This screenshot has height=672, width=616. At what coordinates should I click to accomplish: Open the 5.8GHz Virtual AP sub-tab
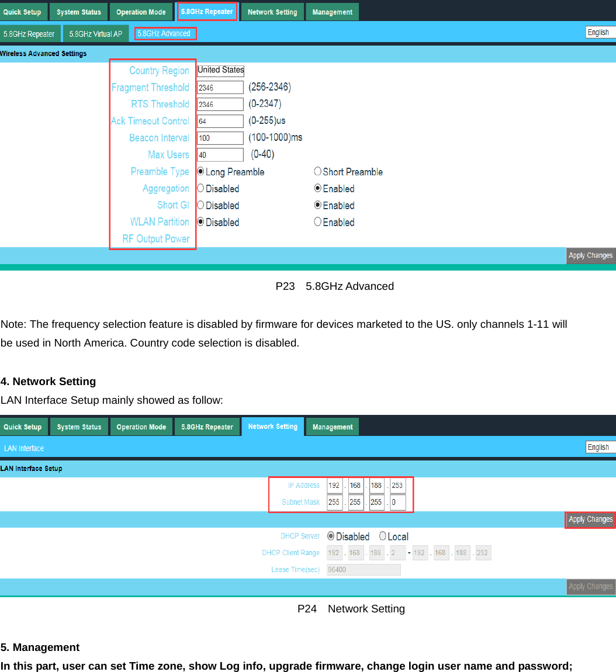(x=96, y=34)
